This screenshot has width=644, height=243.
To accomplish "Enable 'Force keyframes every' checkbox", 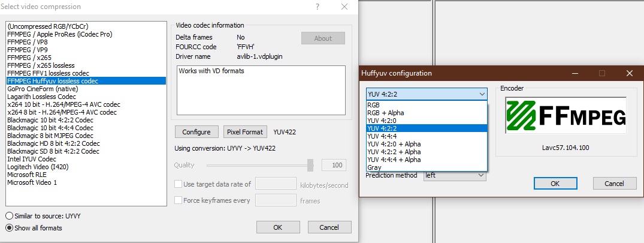I will [178, 200].
